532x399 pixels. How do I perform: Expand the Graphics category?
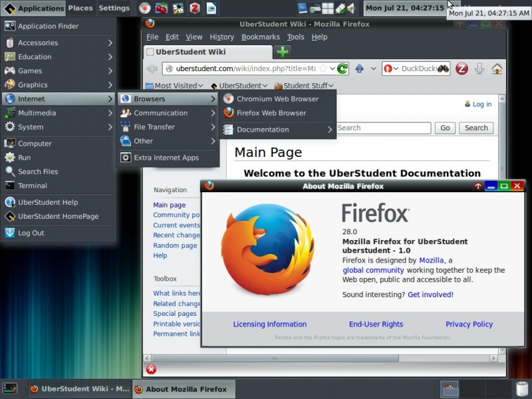(x=59, y=85)
